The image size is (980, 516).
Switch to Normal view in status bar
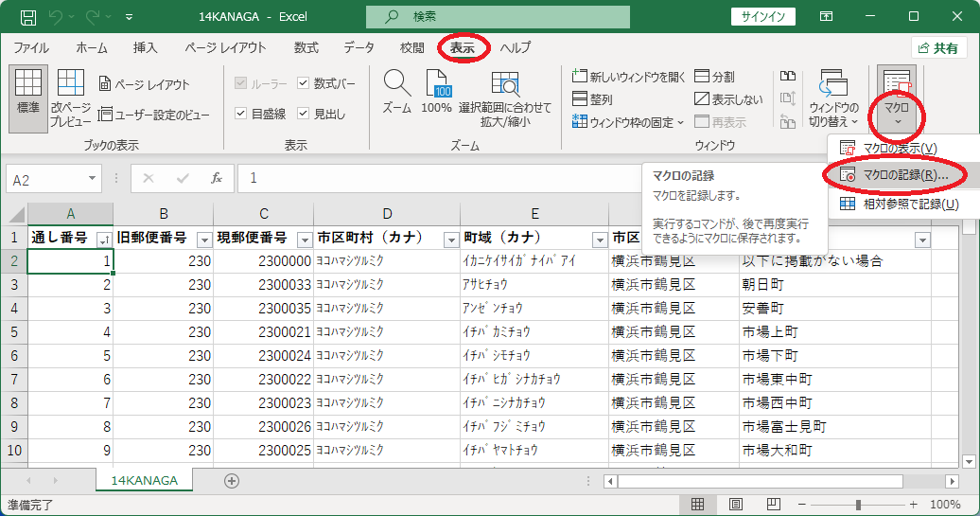(x=697, y=504)
